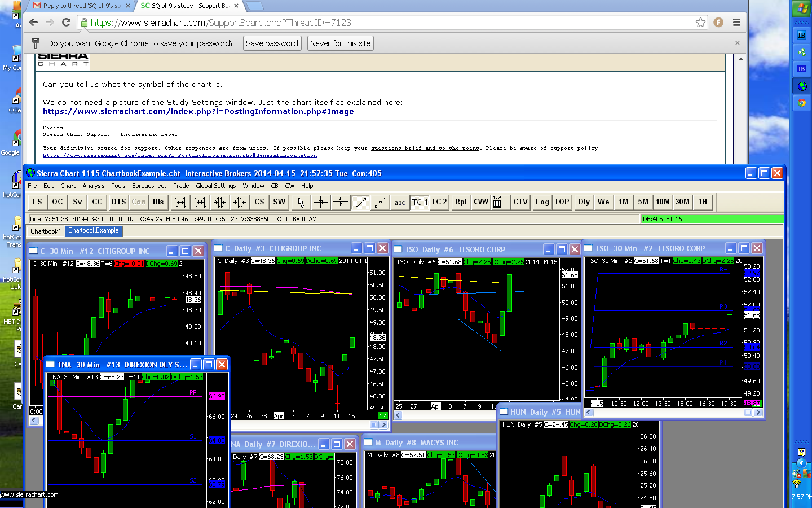The height and width of the screenshot is (508, 812).
Task: Open the Trade menu
Action: (x=181, y=186)
